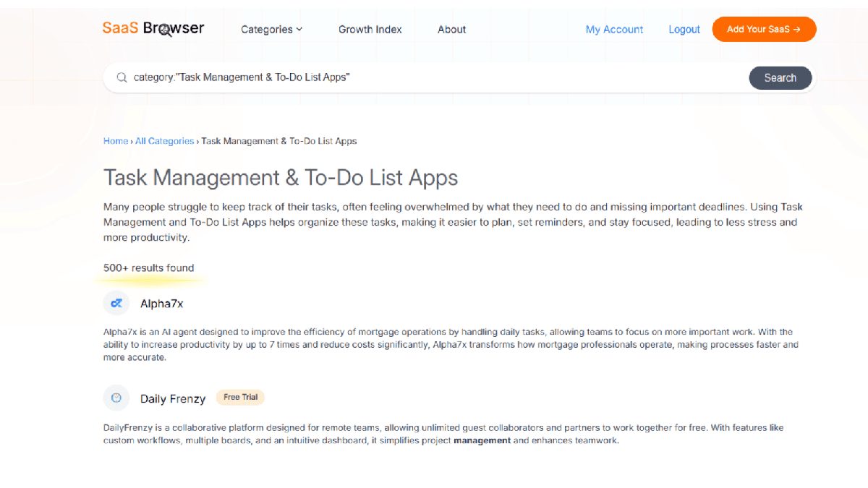Click the Alpha7x logo icon
The width and height of the screenshot is (868, 488).
[x=116, y=304]
